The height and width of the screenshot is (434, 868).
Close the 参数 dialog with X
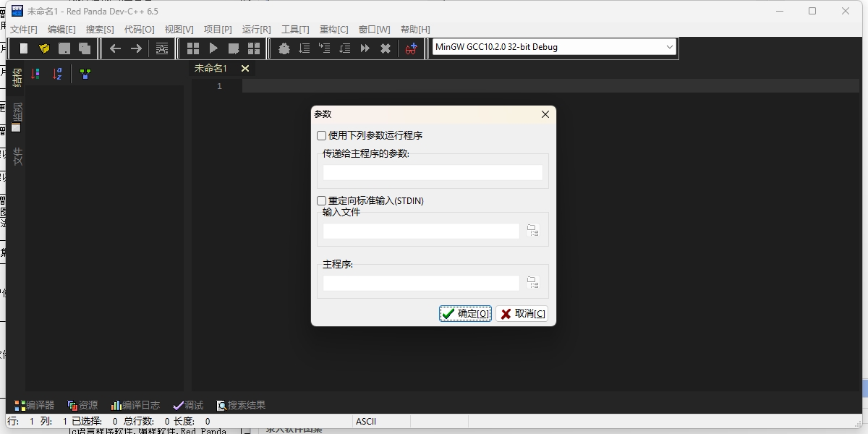545,114
